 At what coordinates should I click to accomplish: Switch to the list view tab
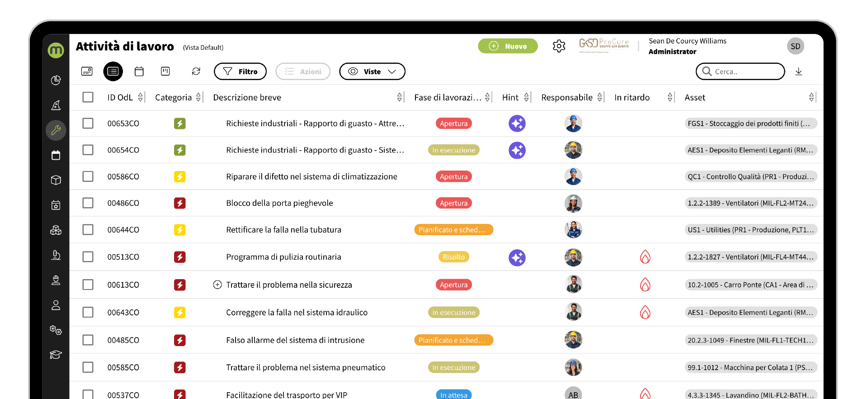(113, 71)
